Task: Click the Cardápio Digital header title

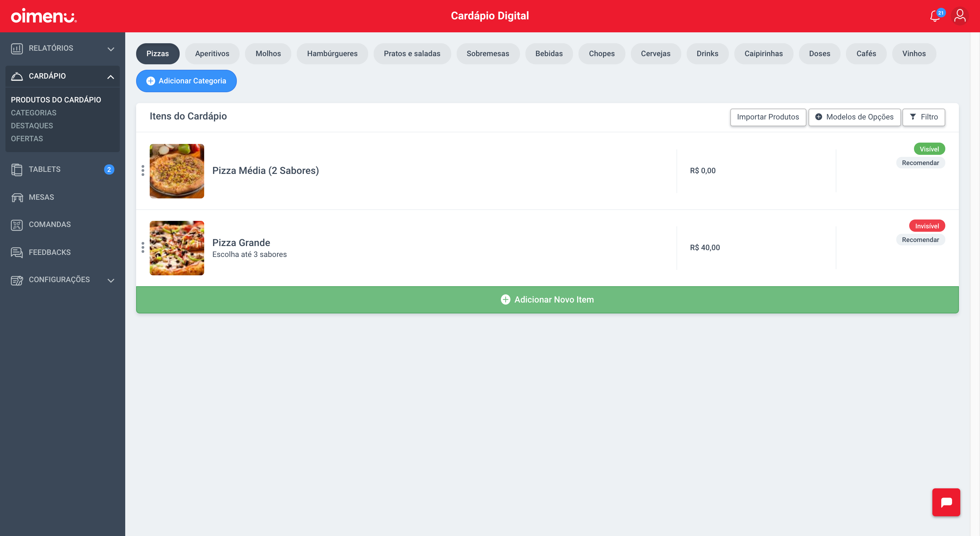Action: tap(490, 16)
